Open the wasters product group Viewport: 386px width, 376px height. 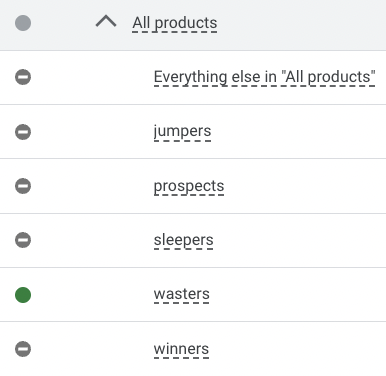pyautogui.click(x=182, y=294)
